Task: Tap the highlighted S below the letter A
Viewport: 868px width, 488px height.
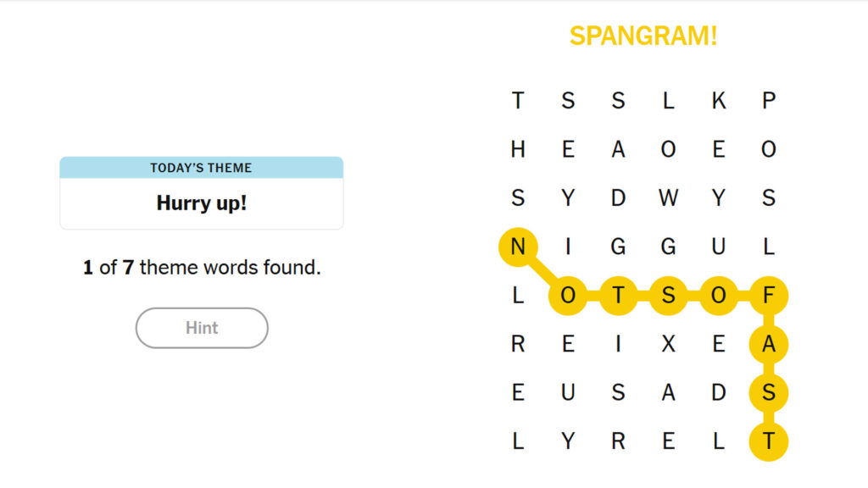Action: point(770,392)
